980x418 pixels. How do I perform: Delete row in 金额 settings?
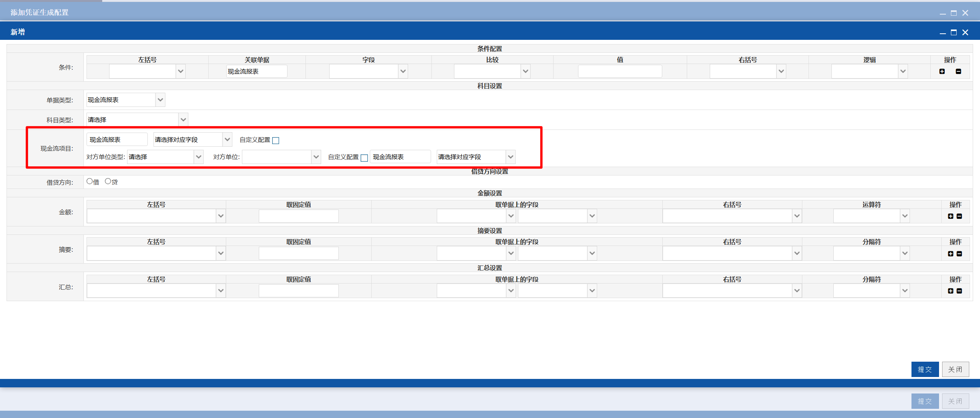click(x=959, y=216)
